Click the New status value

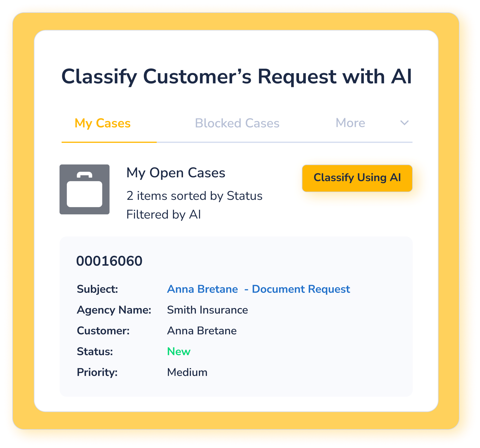click(x=179, y=351)
